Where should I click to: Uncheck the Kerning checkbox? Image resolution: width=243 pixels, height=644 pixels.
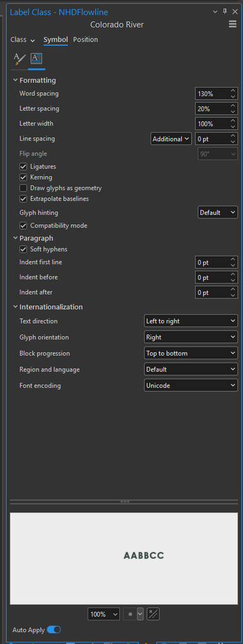click(23, 177)
